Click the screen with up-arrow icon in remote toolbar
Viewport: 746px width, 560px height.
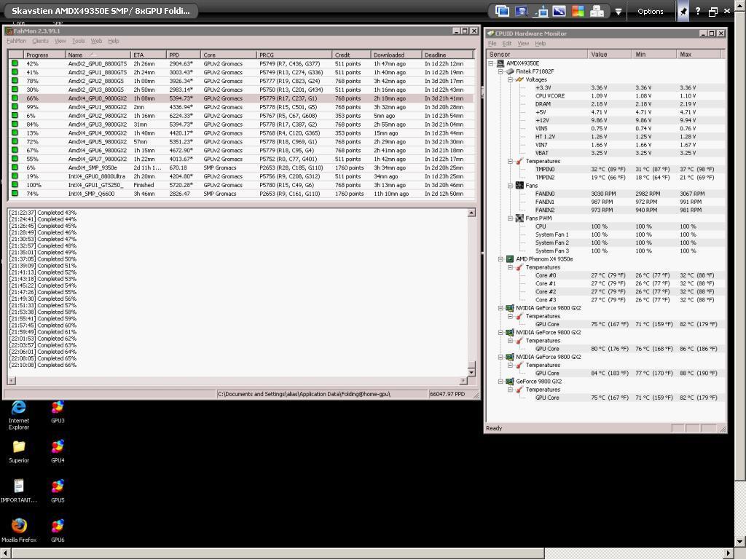point(540,11)
